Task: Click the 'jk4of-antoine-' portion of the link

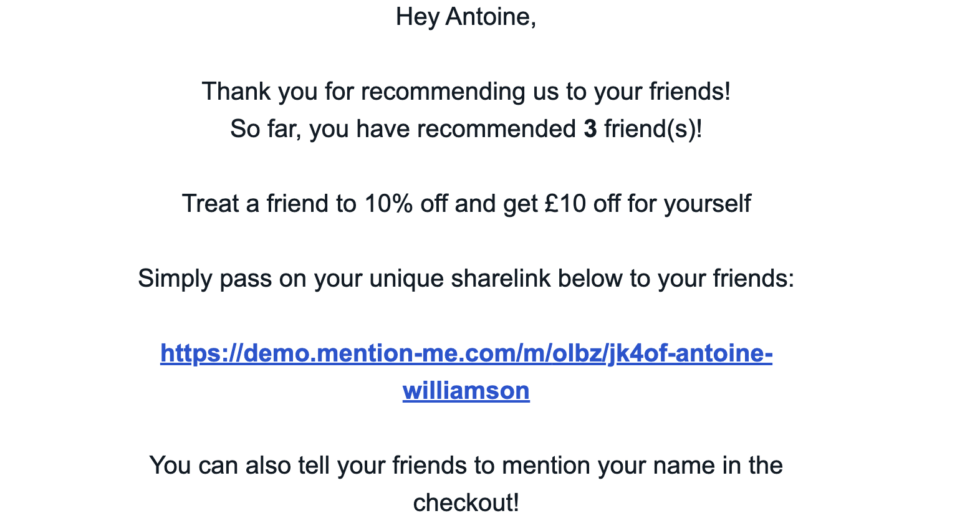Action: (690, 353)
